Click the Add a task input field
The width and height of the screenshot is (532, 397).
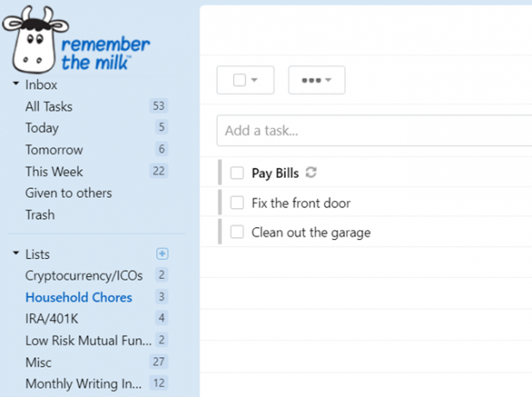pyautogui.click(x=374, y=130)
